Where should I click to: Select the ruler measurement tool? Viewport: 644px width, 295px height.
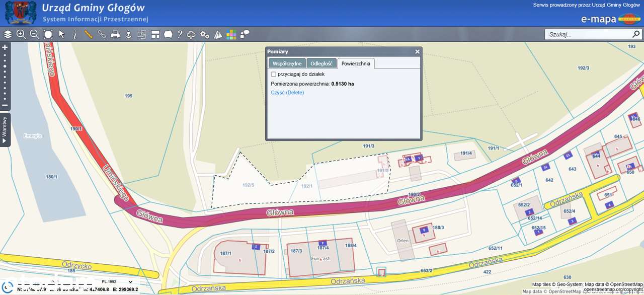click(x=89, y=34)
